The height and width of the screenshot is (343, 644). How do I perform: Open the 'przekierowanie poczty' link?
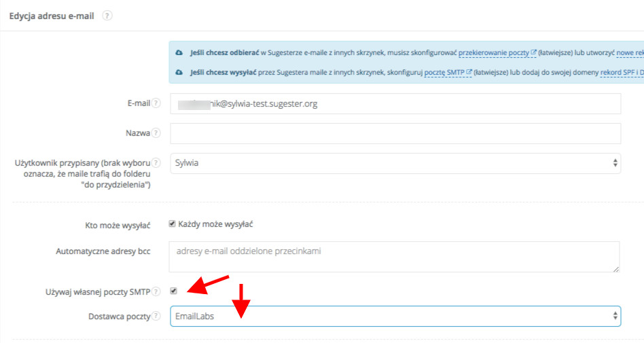click(495, 52)
